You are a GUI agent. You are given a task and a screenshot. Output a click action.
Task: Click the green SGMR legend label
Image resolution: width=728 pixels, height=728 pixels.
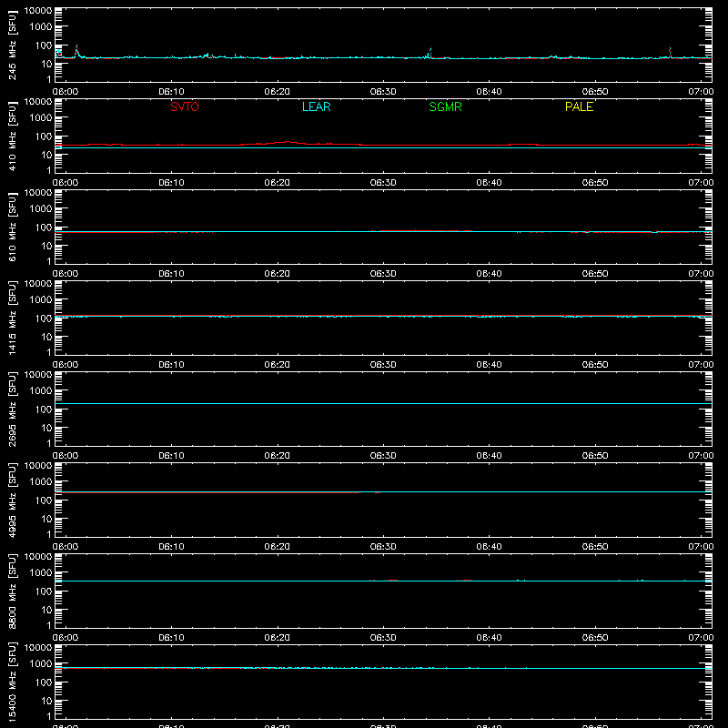coord(445,106)
